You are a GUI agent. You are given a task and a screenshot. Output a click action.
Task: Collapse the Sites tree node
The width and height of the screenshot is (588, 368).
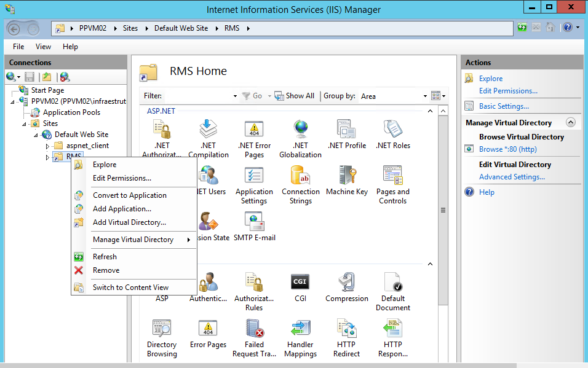click(x=24, y=123)
